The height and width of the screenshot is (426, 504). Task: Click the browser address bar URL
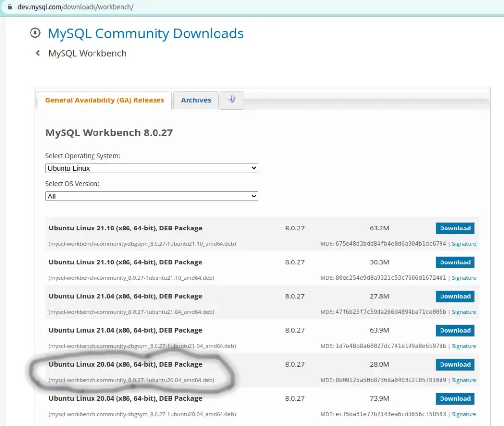tap(75, 7)
